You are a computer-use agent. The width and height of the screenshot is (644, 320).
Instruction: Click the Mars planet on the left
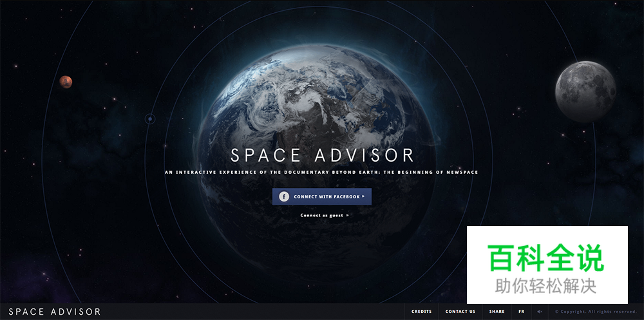point(66,82)
